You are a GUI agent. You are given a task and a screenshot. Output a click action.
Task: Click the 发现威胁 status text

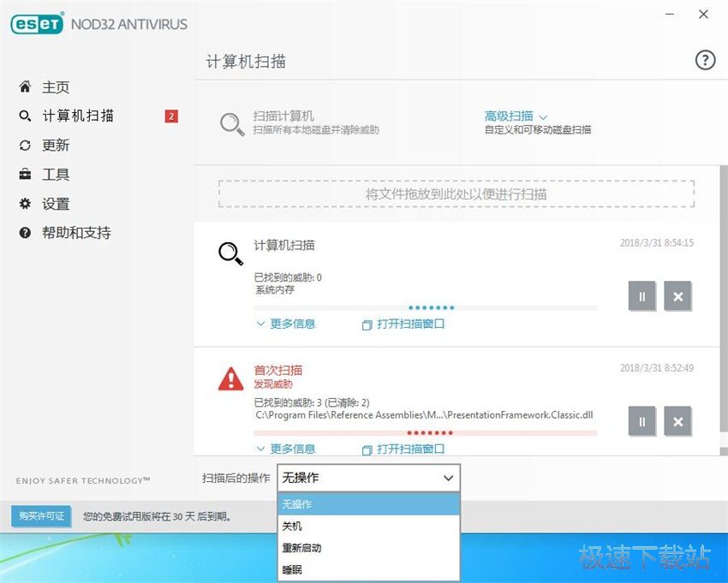click(x=273, y=384)
